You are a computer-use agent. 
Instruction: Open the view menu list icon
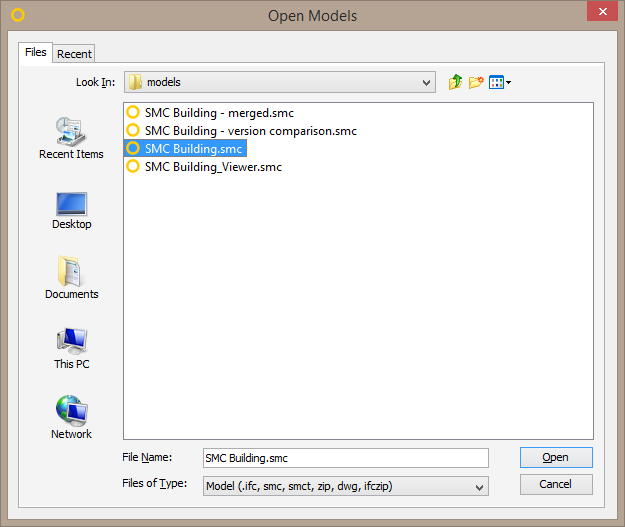click(x=500, y=83)
